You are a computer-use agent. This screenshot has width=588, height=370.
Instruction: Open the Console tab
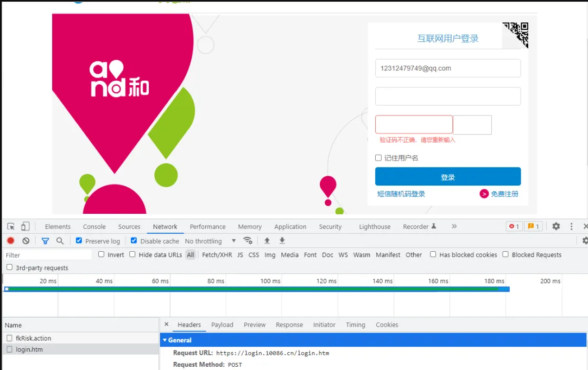tap(94, 226)
